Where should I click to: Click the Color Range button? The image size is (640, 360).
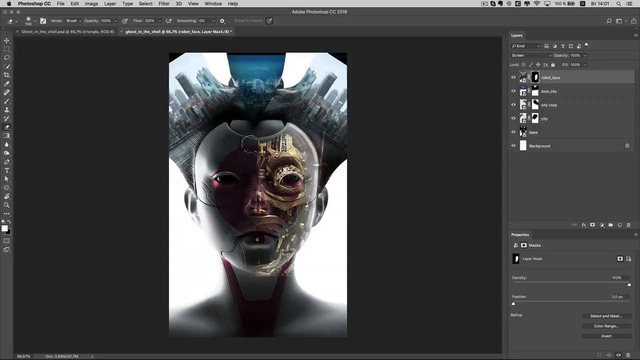tap(606, 326)
